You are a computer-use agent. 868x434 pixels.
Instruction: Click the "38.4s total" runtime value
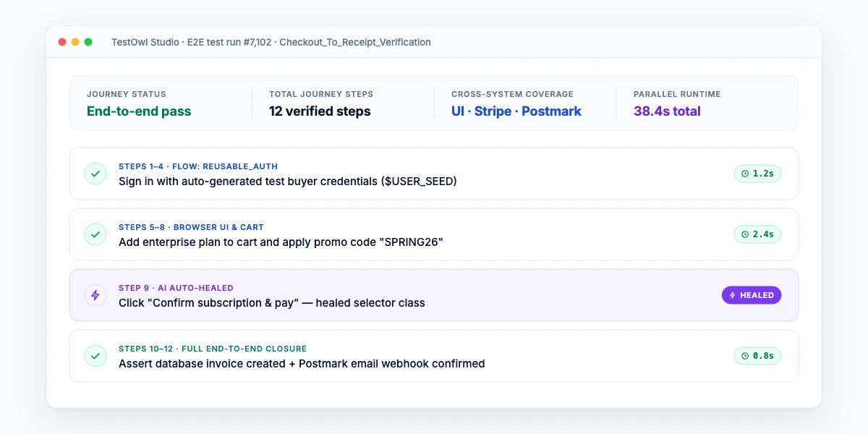[667, 111]
